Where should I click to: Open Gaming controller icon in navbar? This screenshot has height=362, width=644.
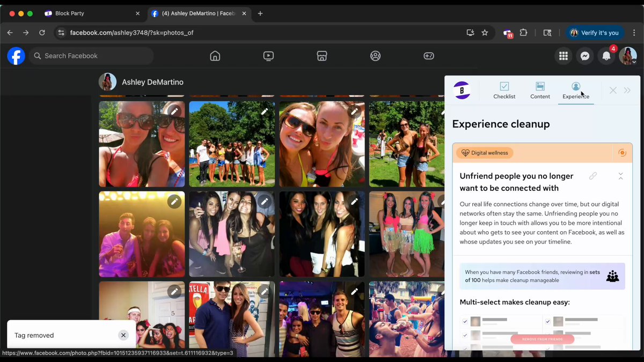click(429, 56)
